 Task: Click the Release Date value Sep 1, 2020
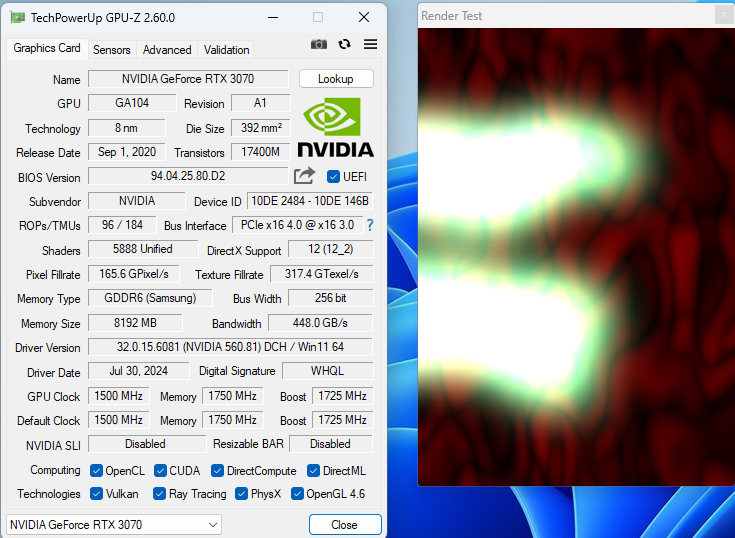pos(127,152)
